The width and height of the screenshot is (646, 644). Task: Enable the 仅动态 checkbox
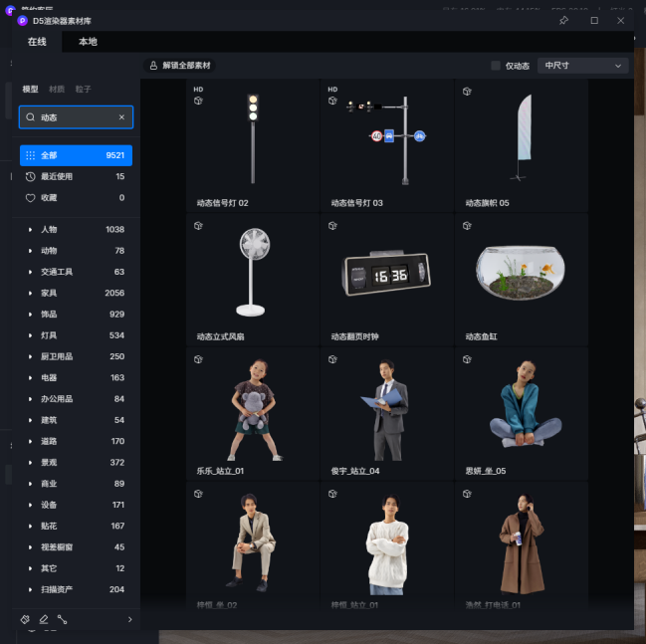coord(496,66)
